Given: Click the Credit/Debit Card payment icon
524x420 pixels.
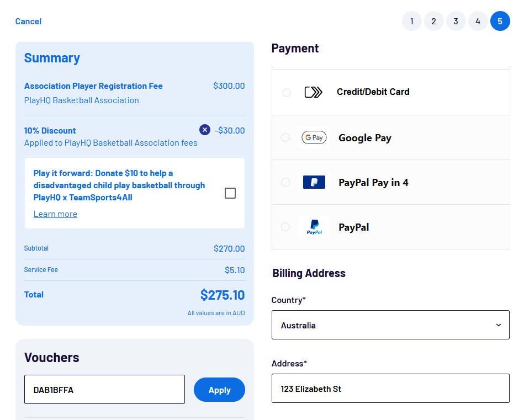Looking at the screenshot, I should coord(314,92).
